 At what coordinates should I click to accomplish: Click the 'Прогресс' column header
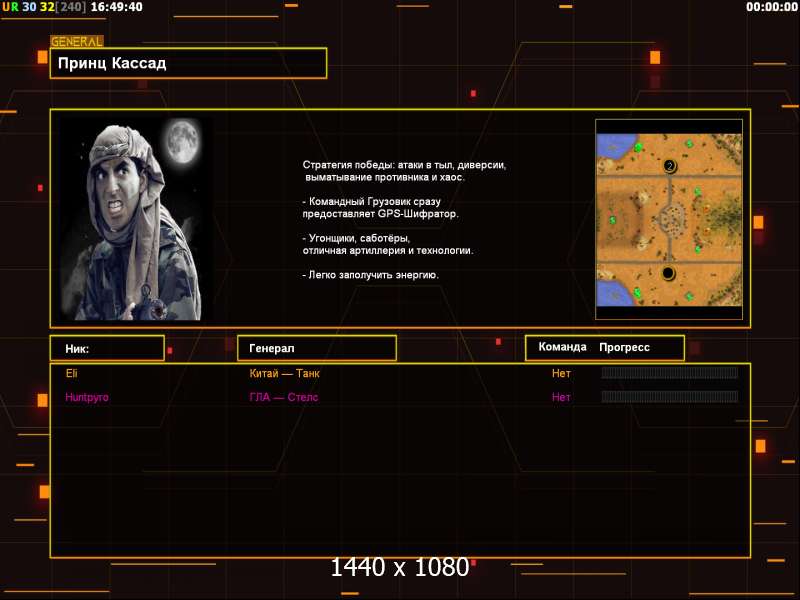pyautogui.click(x=625, y=347)
